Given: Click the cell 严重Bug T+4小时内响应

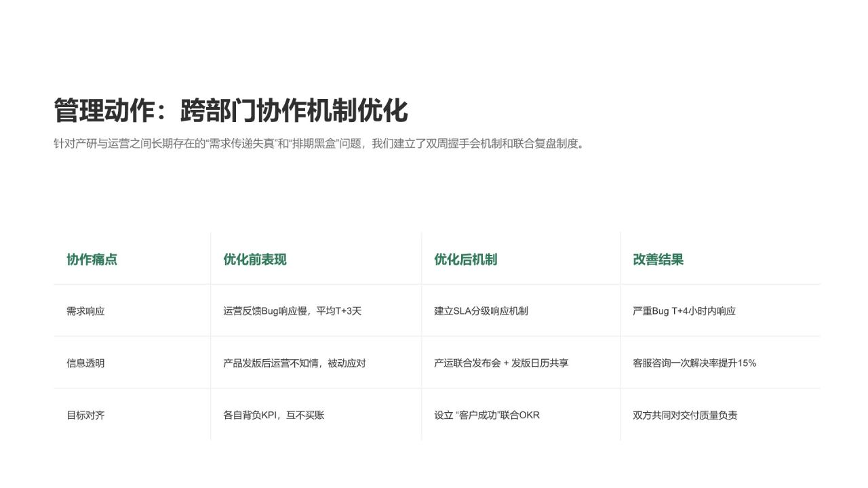Looking at the screenshot, I should (684, 311).
